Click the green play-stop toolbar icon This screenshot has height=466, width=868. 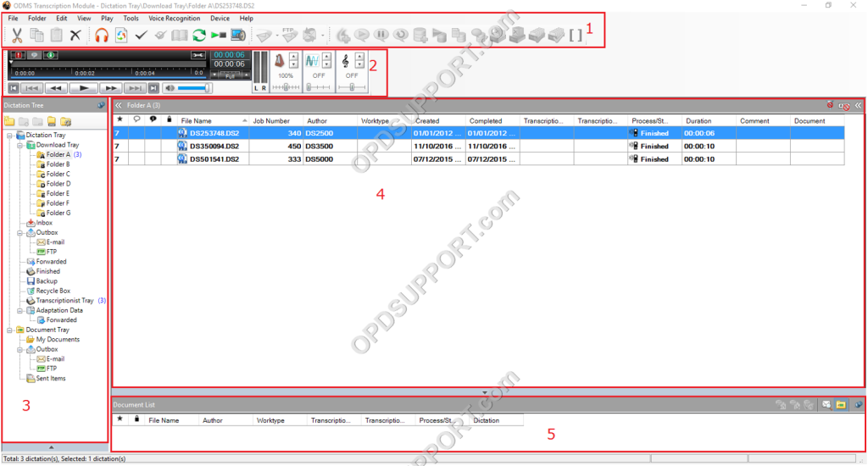click(219, 36)
